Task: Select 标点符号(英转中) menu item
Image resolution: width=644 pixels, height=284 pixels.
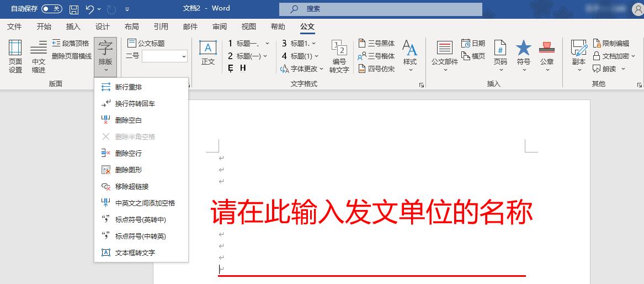Action: click(x=141, y=219)
